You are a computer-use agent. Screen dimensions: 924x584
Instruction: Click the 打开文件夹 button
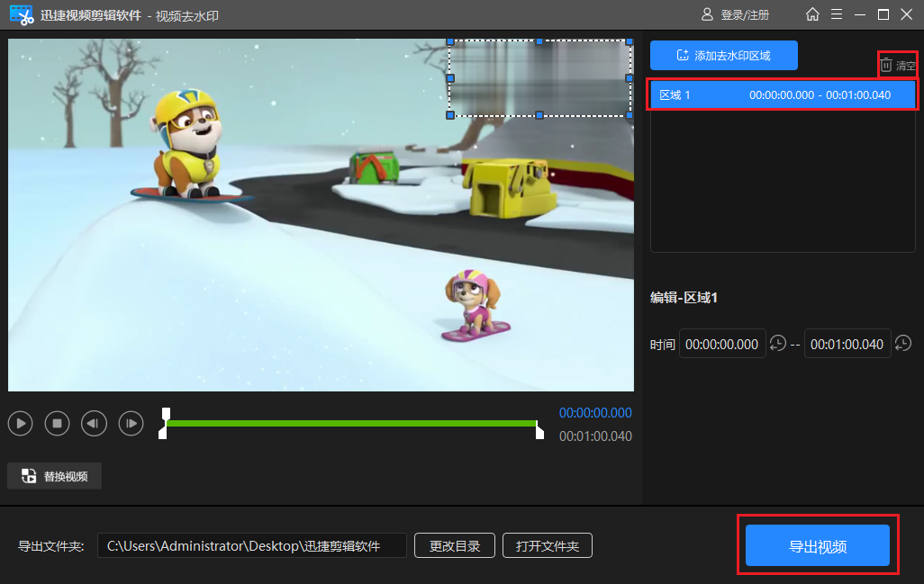pyautogui.click(x=547, y=545)
